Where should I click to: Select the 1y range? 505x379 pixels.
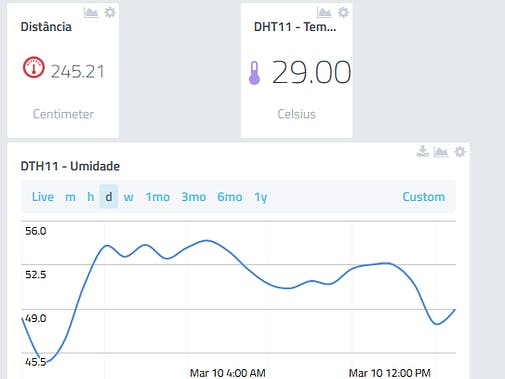click(261, 197)
